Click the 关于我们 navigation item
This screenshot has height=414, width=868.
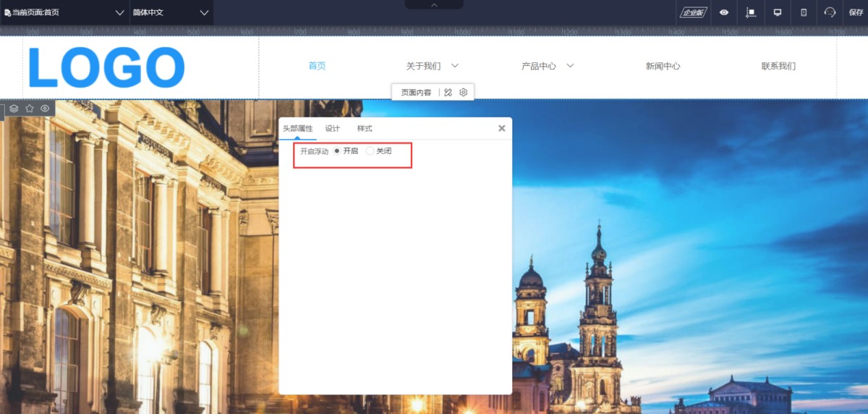tap(423, 66)
